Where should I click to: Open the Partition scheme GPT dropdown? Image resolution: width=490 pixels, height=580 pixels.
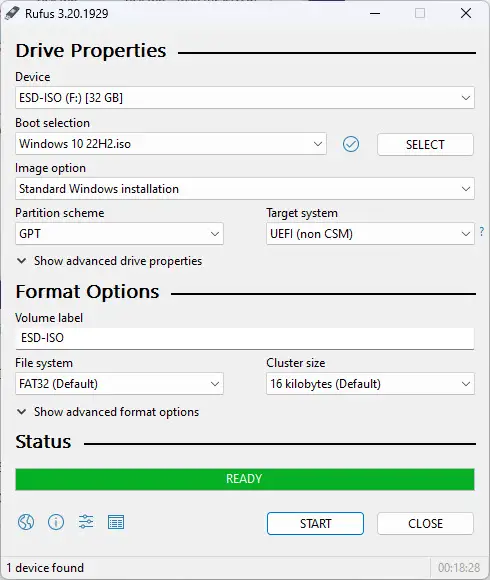(x=119, y=234)
